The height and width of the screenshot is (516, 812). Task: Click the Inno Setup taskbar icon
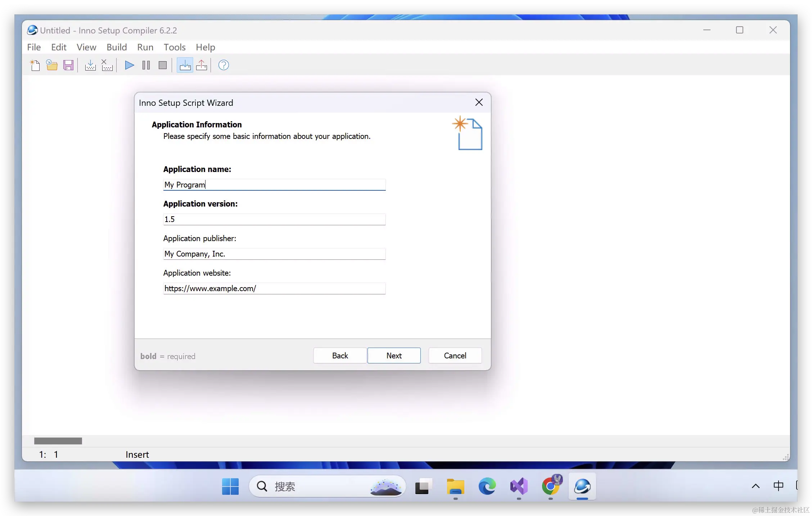(582, 486)
